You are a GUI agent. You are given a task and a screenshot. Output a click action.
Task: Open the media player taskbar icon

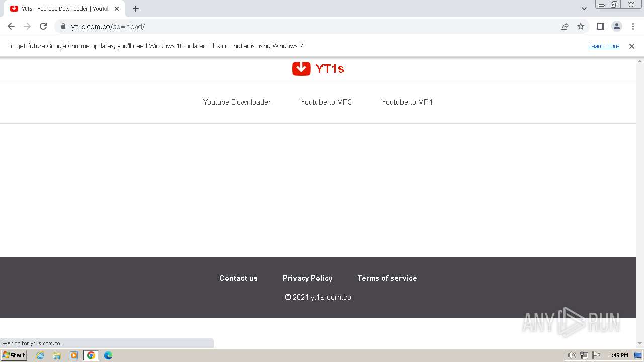(74, 355)
